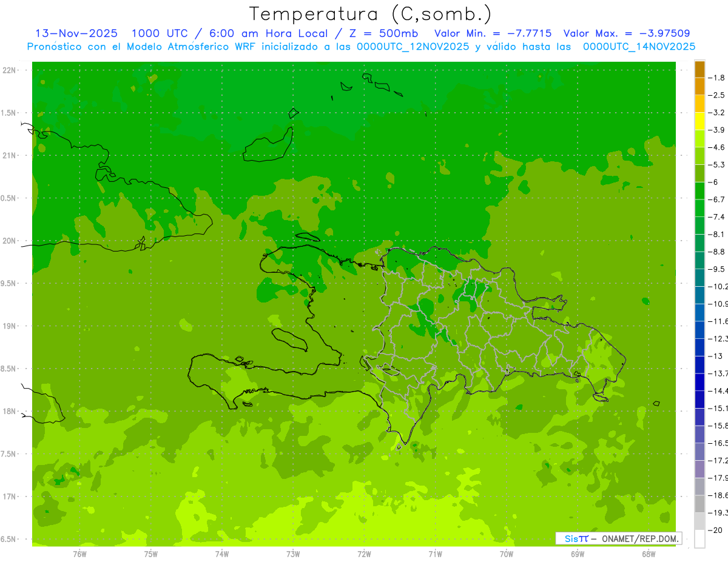Select the '72W' longitude label
The height and width of the screenshot is (562, 728).
(x=364, y=554)
